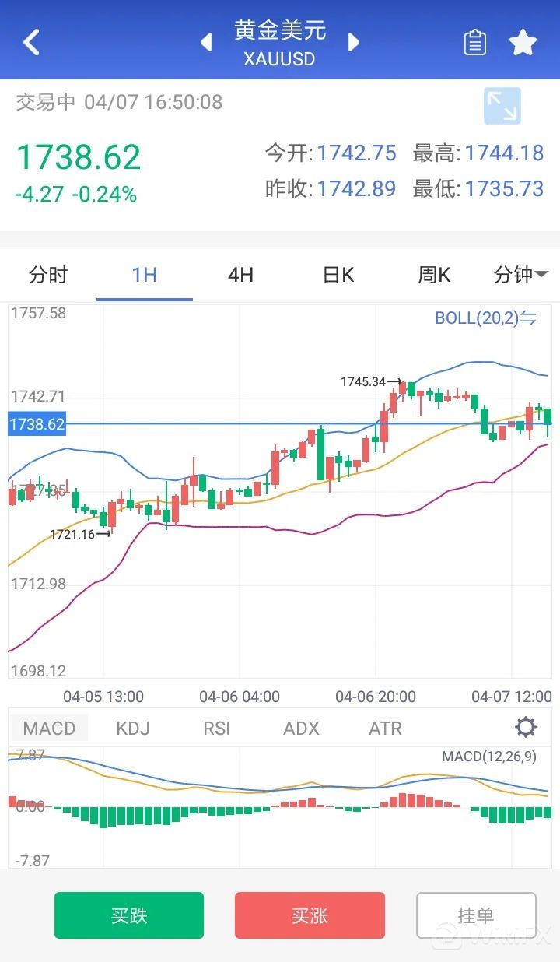
Task: Switch to next symbol with right triangle
Action: (354, 42)
